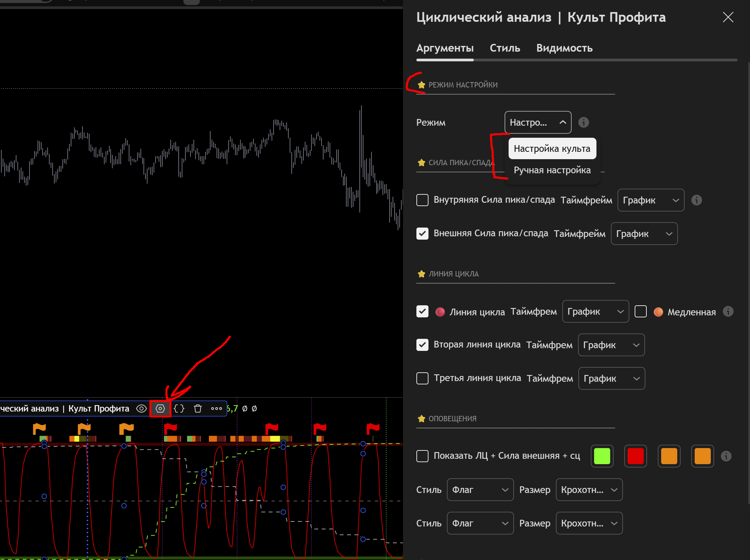Enable Третья линия цикла checkbox

(422, 378)
